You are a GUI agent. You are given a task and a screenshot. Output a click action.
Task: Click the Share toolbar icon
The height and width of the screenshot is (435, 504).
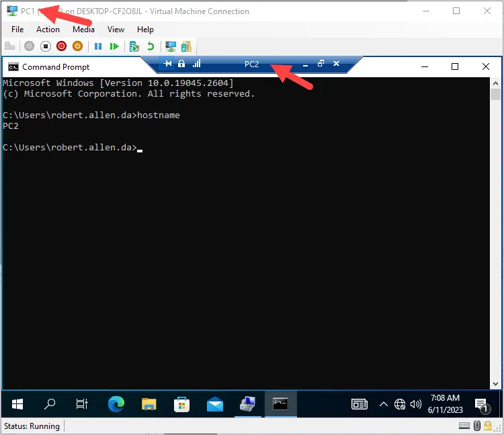click(x=186, y=46)
